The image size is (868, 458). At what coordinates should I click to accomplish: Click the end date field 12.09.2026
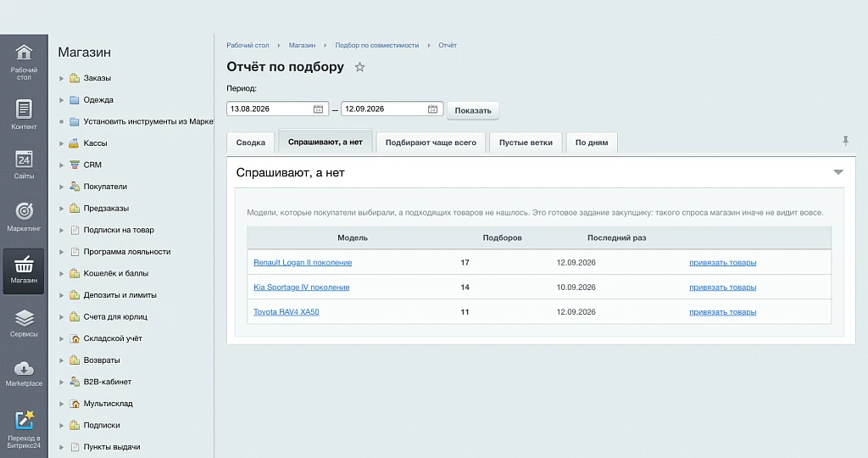tap(392, 109)
